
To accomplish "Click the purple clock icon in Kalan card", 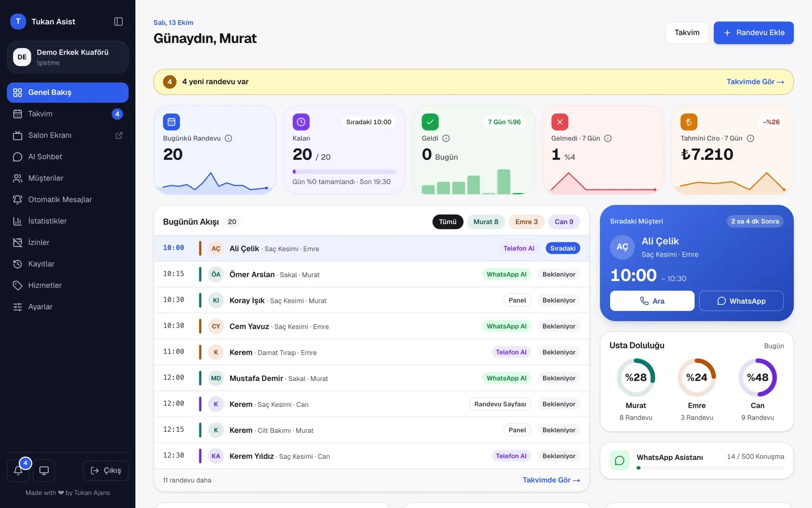I will (x=301, y=122).
